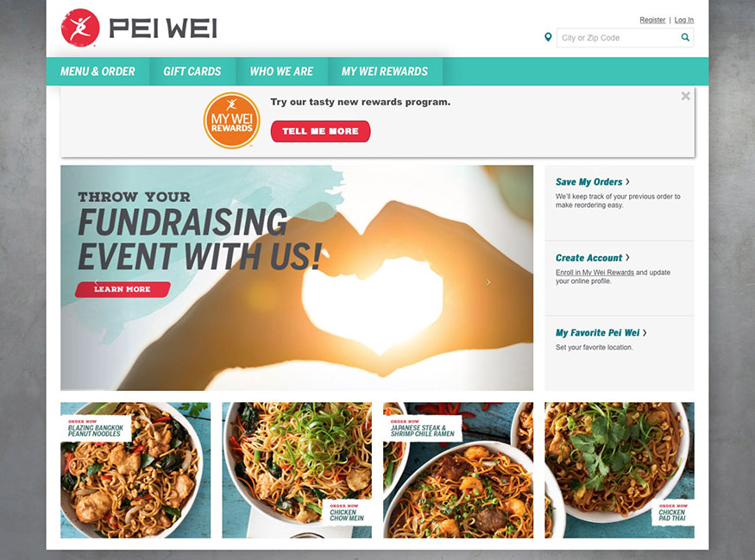
Task: Click chevron beside My Favorite Pei Wei
Action: click(x=645, y=333)
